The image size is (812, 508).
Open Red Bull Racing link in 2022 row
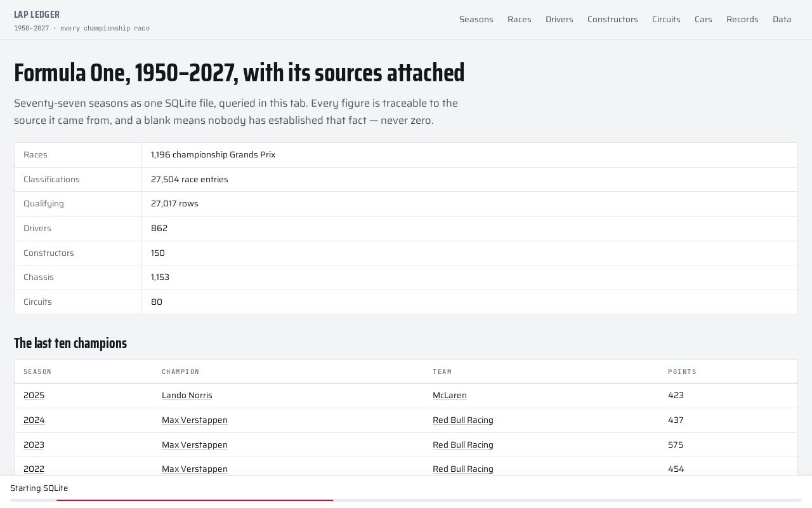tap(462, 469)
